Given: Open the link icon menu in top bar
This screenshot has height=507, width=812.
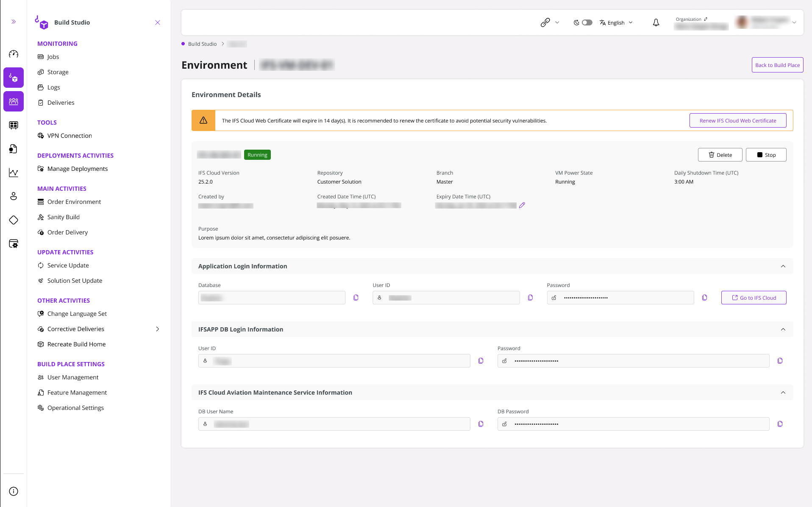Looking at the screenshot, I should [550, 22].
